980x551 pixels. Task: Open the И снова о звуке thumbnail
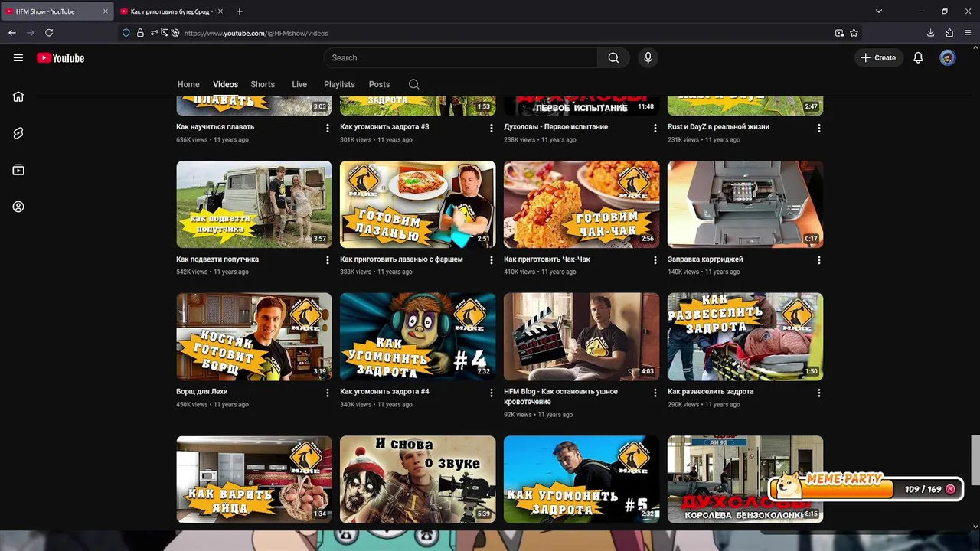pyautogui.click(x=417, y=479)
